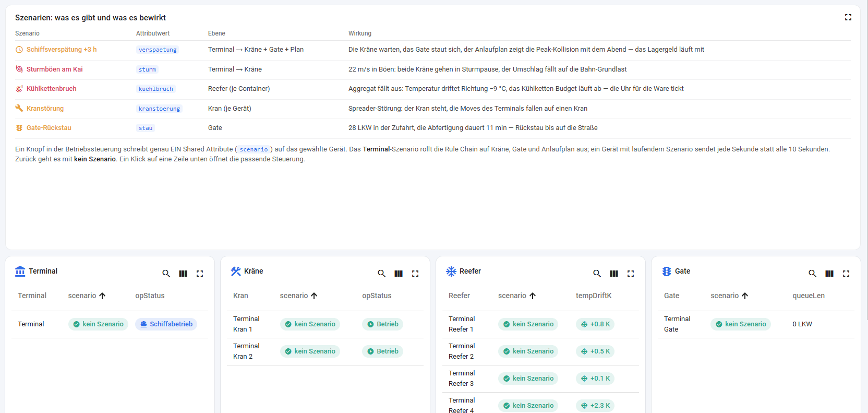
Task: Sort Terminal table by scenario column
Action: tap(87, 296)
